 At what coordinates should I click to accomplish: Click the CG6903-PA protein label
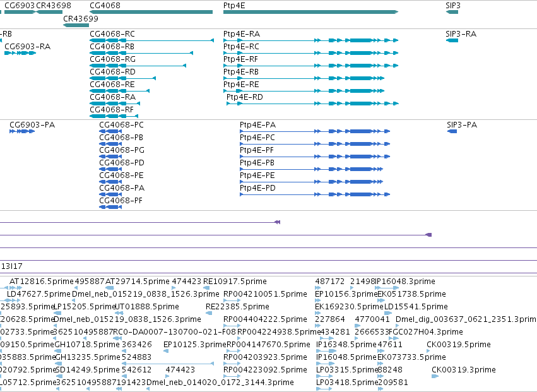(x=32, y=125)
